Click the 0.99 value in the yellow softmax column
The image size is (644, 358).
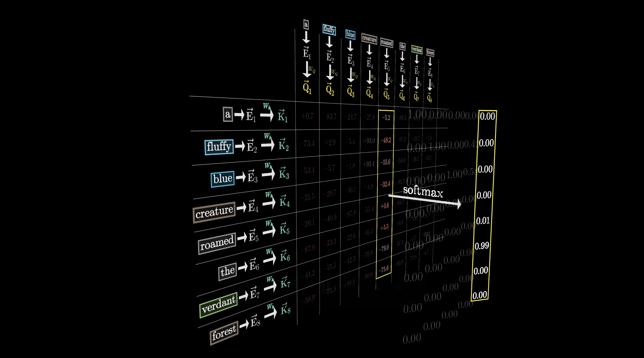click(x=482, y=246)
